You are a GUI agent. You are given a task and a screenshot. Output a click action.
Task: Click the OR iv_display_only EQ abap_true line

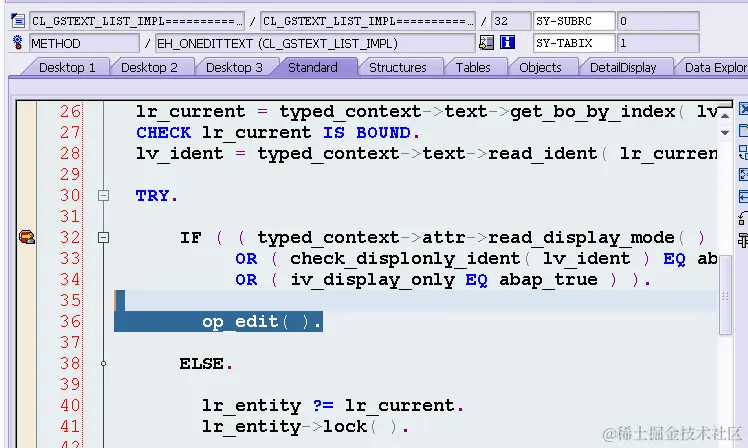443,280
